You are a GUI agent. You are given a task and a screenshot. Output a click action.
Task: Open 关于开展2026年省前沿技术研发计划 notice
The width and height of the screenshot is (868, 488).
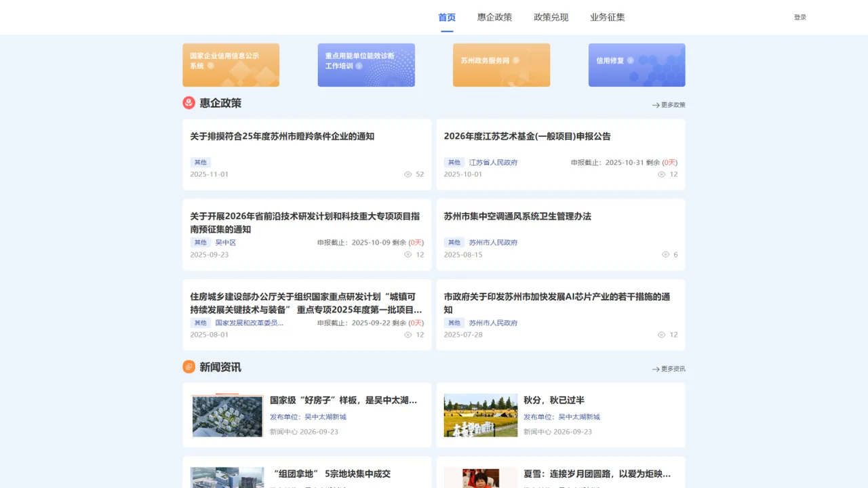305,223
